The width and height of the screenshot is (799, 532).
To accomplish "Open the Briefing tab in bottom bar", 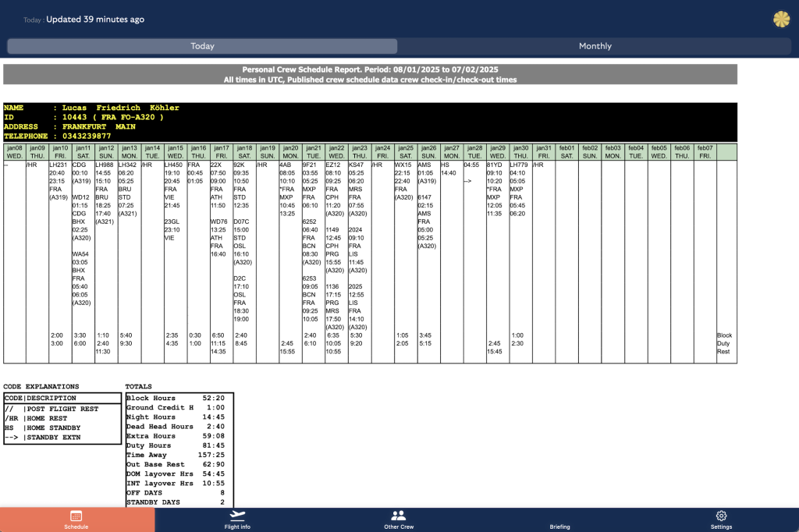I will click(559, 527).
